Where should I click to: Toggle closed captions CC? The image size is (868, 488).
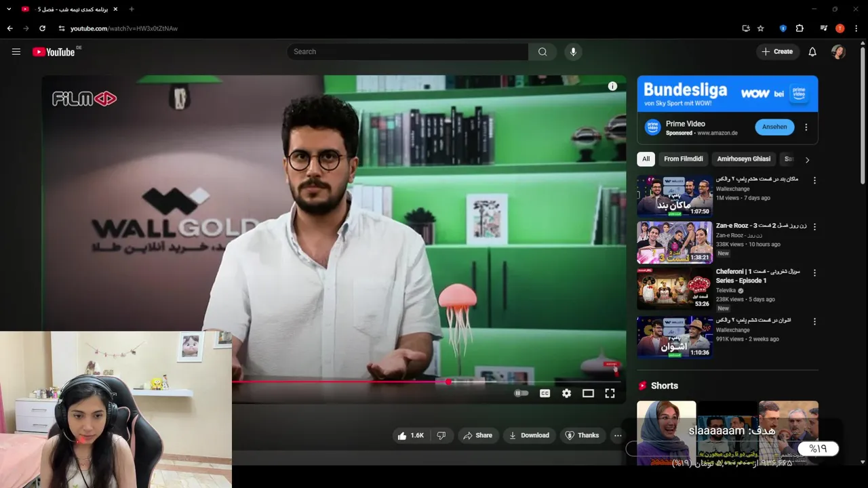point(545,393)
